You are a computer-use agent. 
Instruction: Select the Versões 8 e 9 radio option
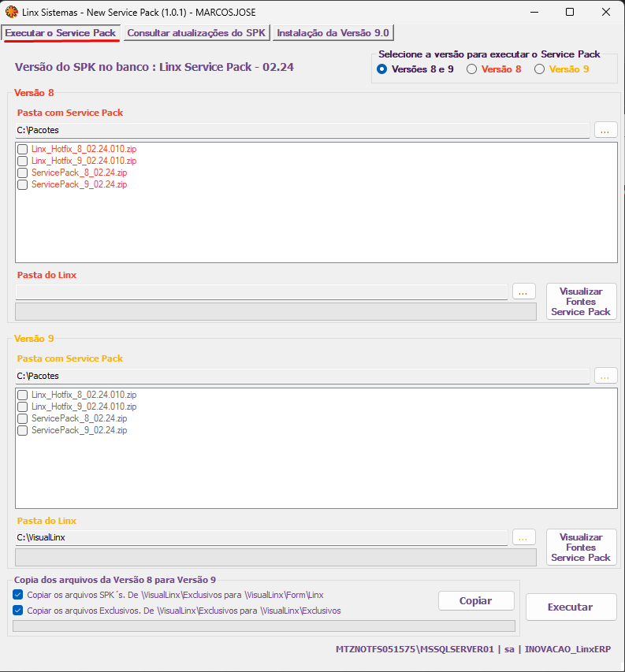point(381,69)
